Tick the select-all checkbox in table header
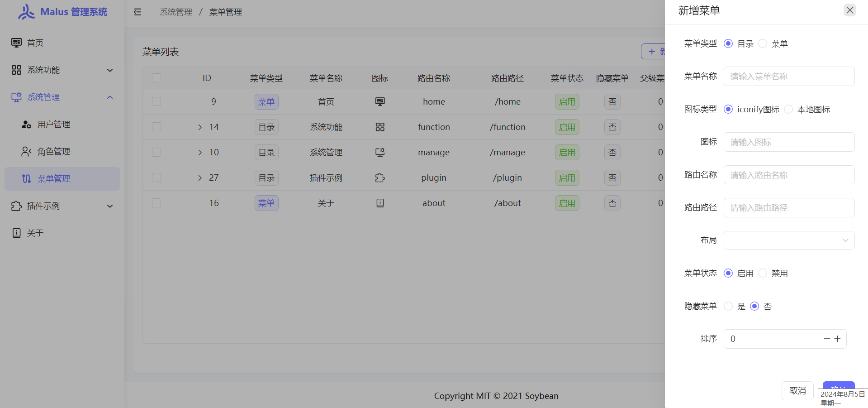This screenshot has width=868, height=408. 157,78
